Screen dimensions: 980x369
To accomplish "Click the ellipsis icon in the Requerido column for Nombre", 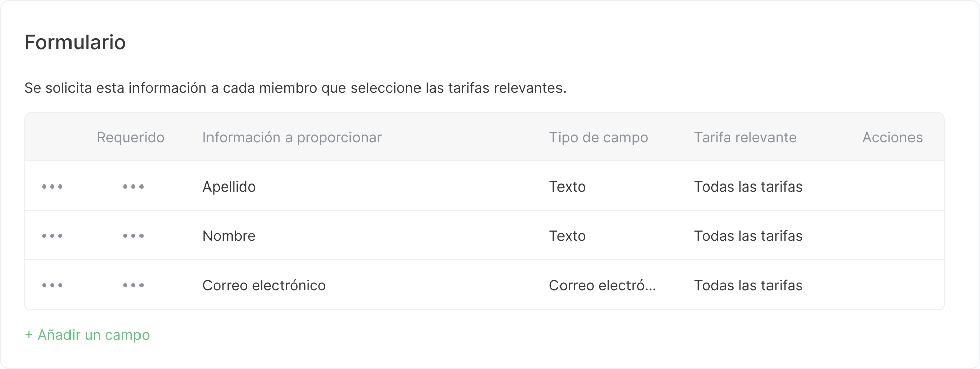I will click(133, 235).
